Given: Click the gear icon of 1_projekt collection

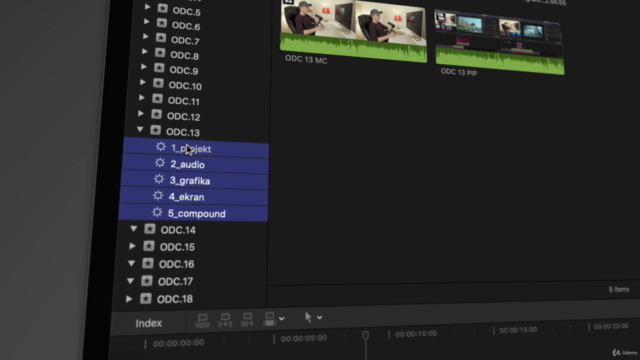Looking at the screenshot, I should (x=161, y=147).
